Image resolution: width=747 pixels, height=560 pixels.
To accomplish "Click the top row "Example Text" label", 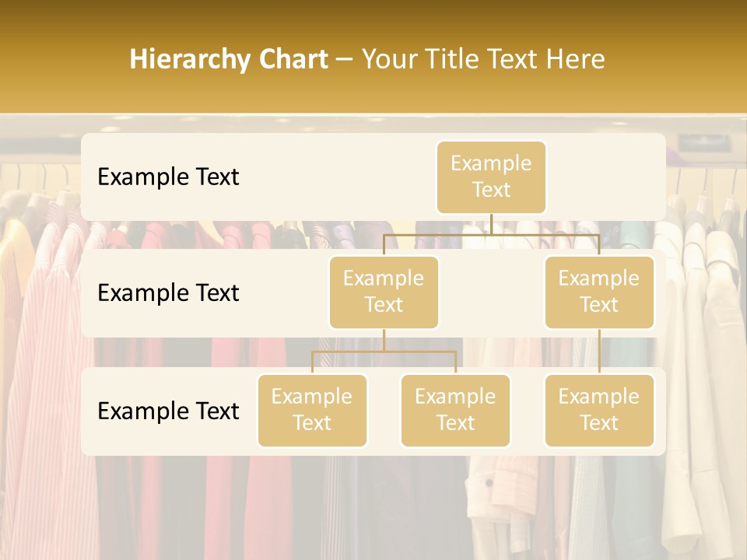I will (x=168, y=177).
